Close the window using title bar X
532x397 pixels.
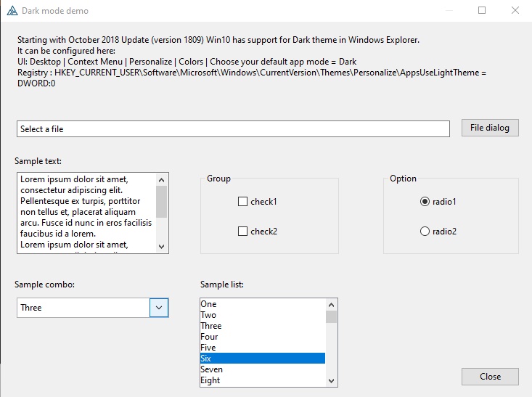click(x=515, y=11)
